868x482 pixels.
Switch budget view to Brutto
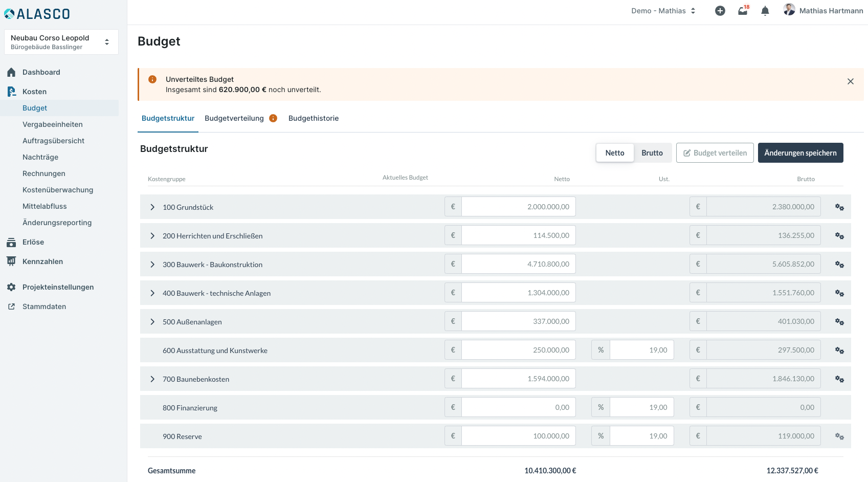pyautogui.click(x=652, y=153)
